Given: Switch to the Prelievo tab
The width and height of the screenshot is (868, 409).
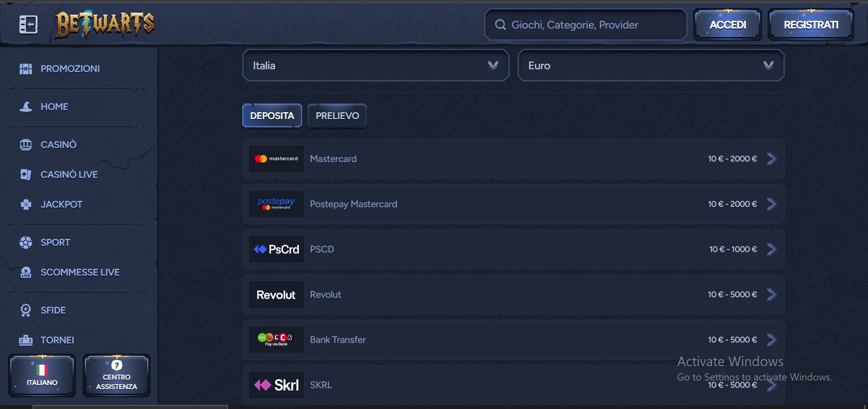Looking at the screenshot, I should click(337, 116).
